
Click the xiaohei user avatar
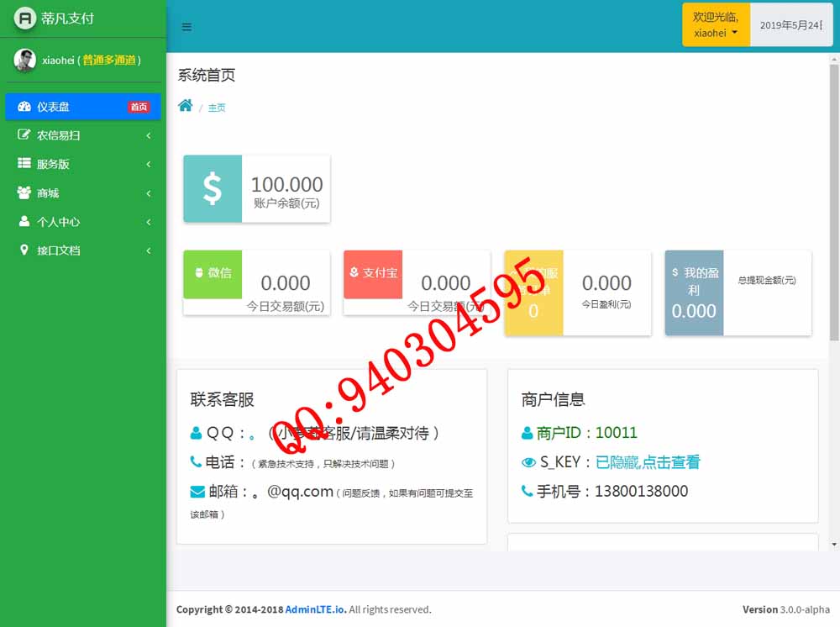(x=25, y=60)
